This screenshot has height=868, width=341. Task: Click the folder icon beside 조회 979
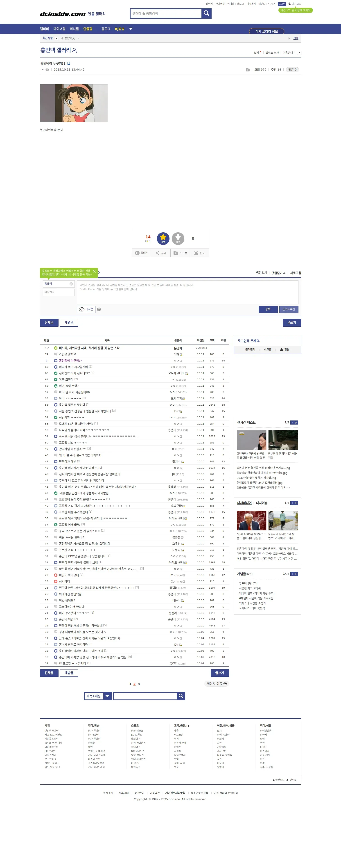pos(248,70)
